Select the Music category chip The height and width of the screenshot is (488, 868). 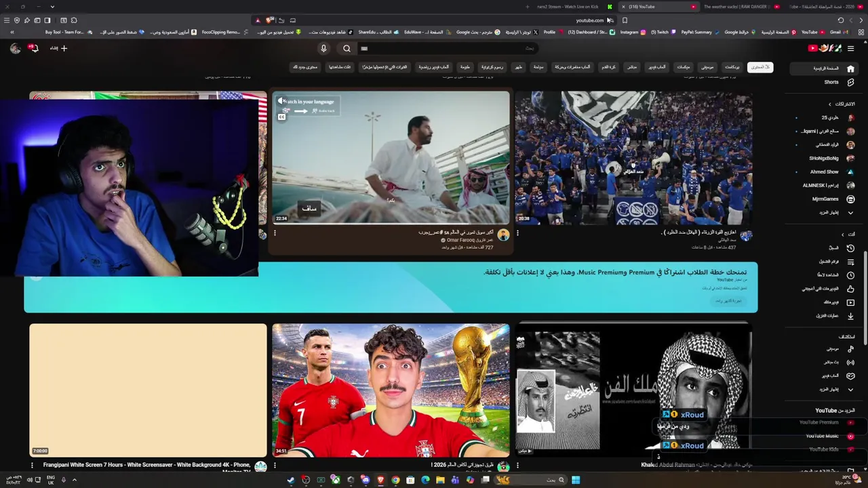(x=707, y=67)
